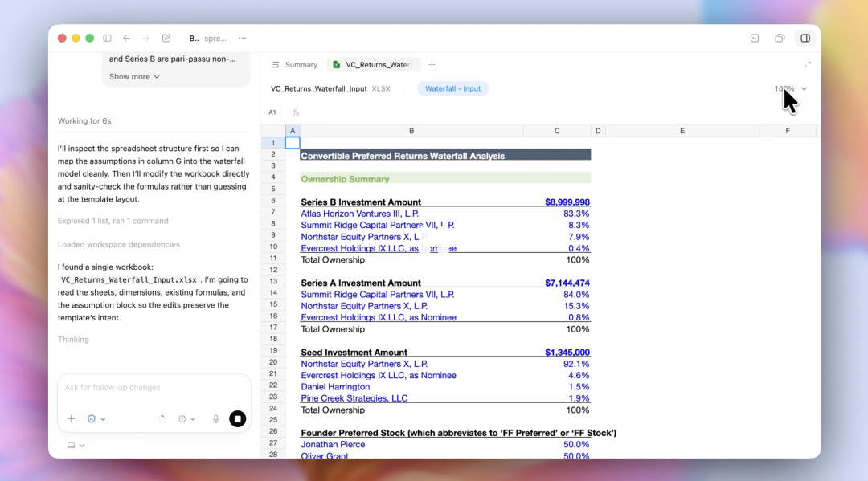Open the 100% zoom level dropdown
868x481 pixels.
tap(791, 88)
